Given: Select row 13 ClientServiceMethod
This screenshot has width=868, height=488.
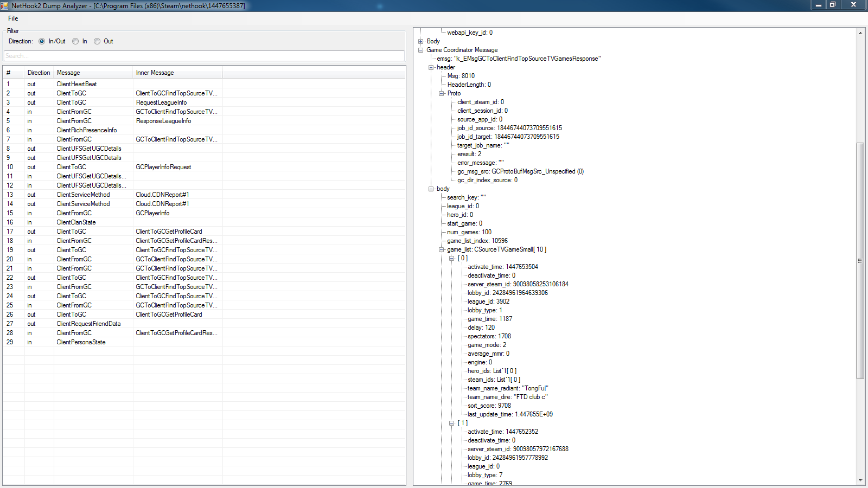Looking at the screenshot, I should 204,195.
